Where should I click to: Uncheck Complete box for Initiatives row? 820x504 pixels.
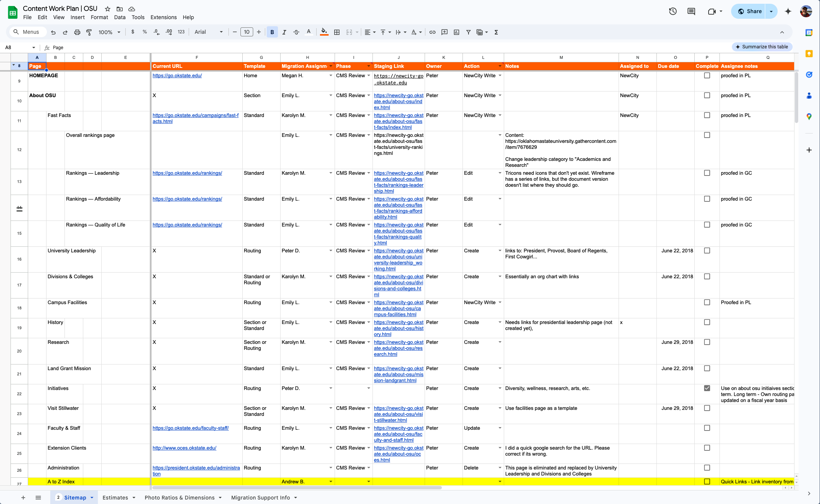coord(707,388)
